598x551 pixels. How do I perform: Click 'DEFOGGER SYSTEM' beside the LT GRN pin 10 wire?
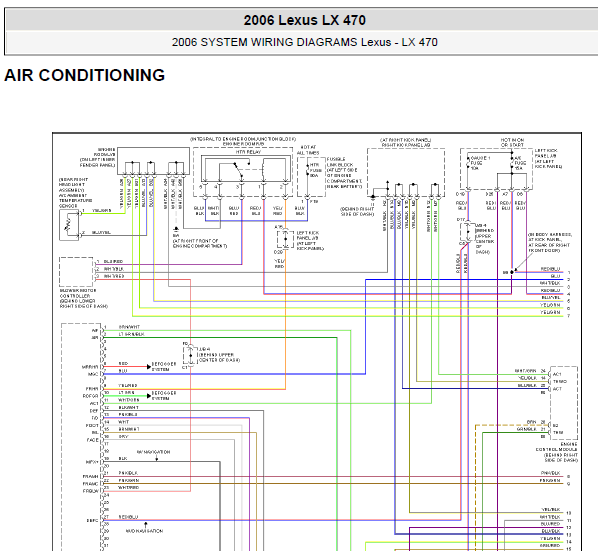[x=164, y=395]
